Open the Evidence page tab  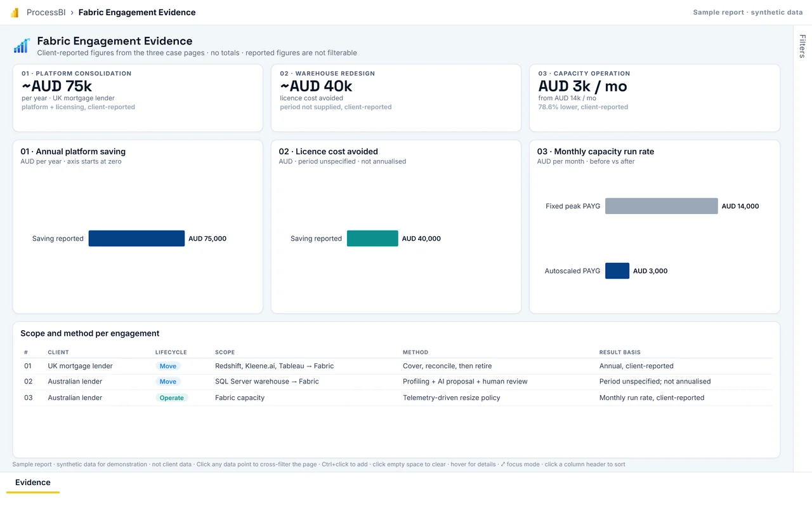[33, 483]
